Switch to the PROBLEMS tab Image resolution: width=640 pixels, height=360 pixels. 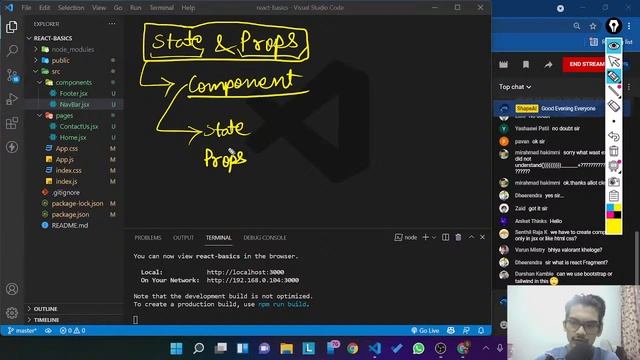148,238
